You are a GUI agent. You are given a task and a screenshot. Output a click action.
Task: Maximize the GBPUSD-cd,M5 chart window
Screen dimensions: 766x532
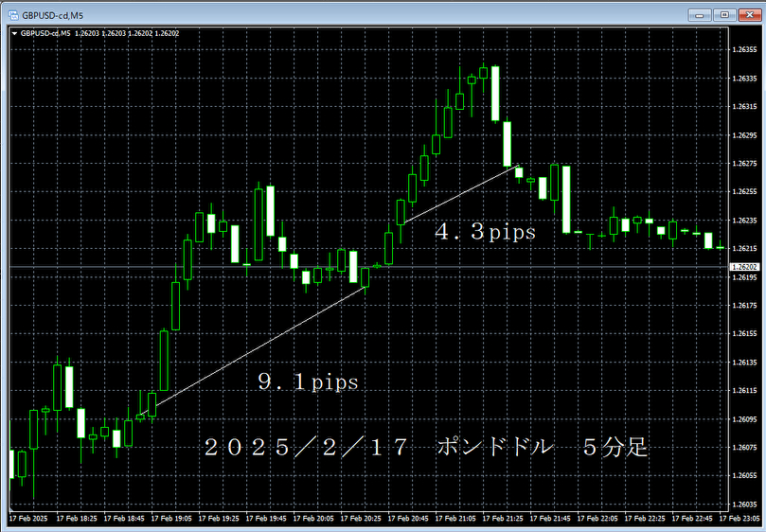point(724,15)
